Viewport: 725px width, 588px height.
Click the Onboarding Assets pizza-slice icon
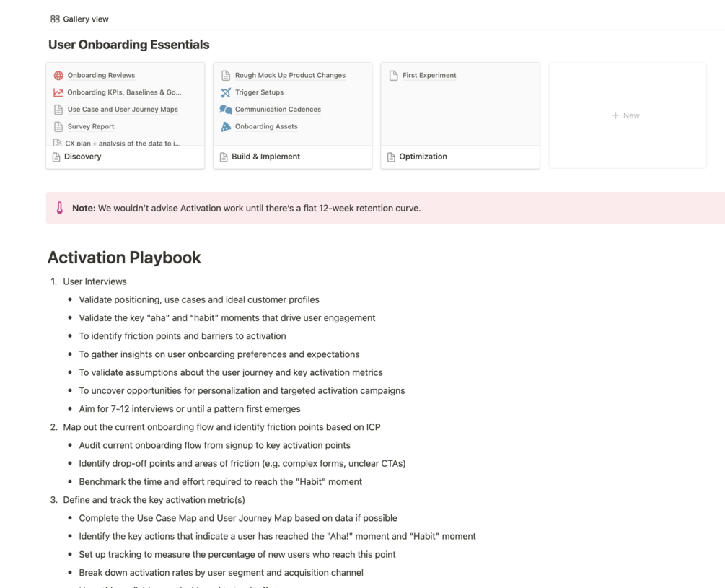pos(226,126)
